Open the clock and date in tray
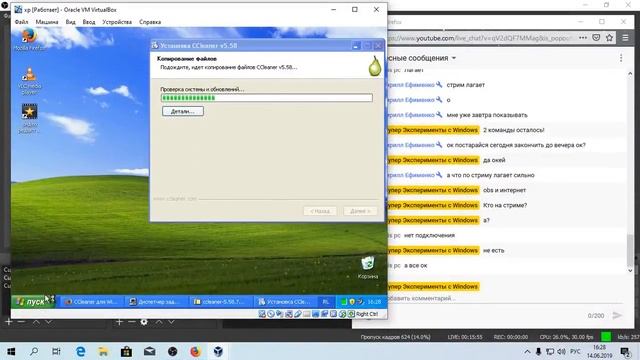 click(x=599, y=351)
